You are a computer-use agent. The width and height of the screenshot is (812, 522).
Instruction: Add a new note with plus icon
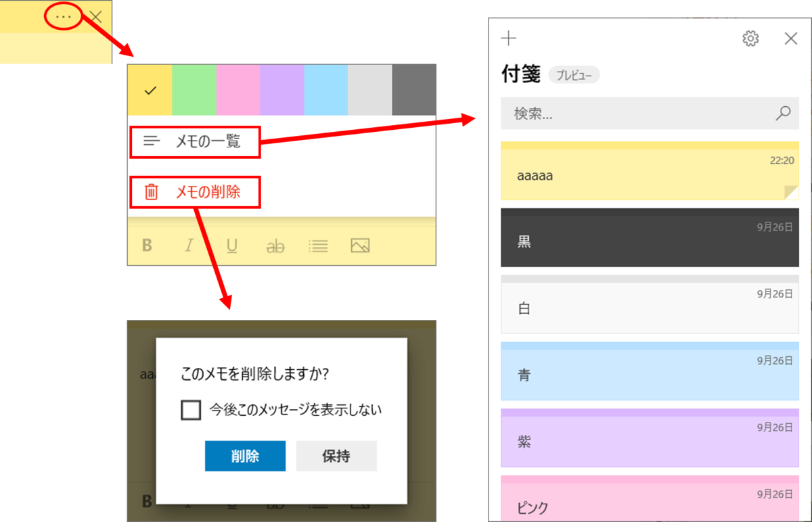click(x=508, y=38)
